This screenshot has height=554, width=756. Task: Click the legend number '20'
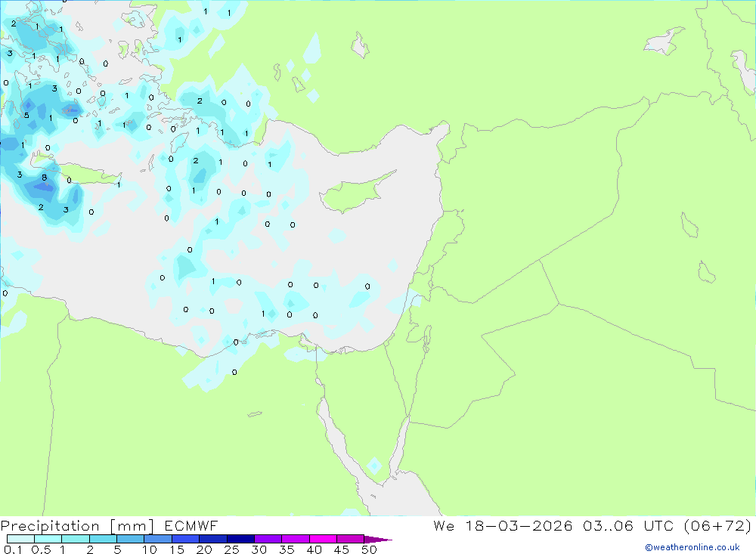[204, 549]
